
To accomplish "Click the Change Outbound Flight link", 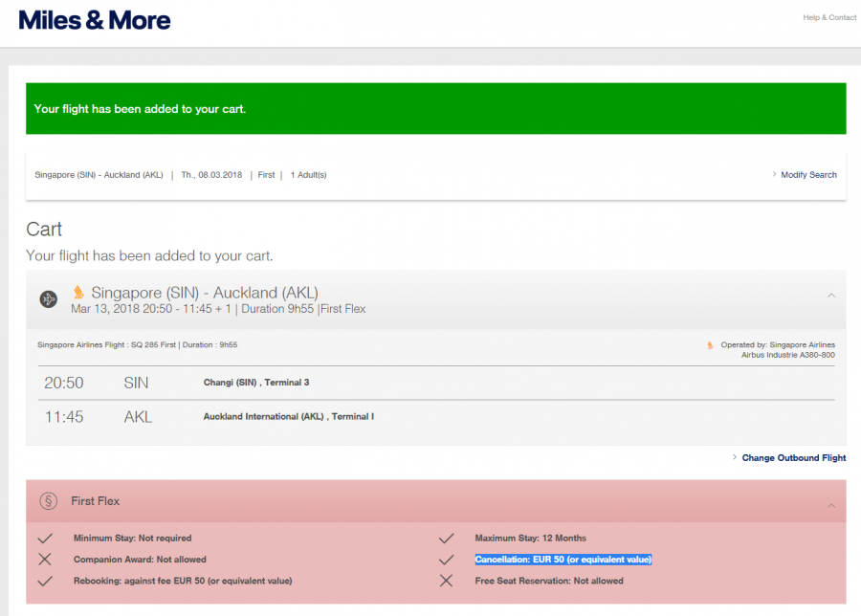I will [x=793, y=458].
